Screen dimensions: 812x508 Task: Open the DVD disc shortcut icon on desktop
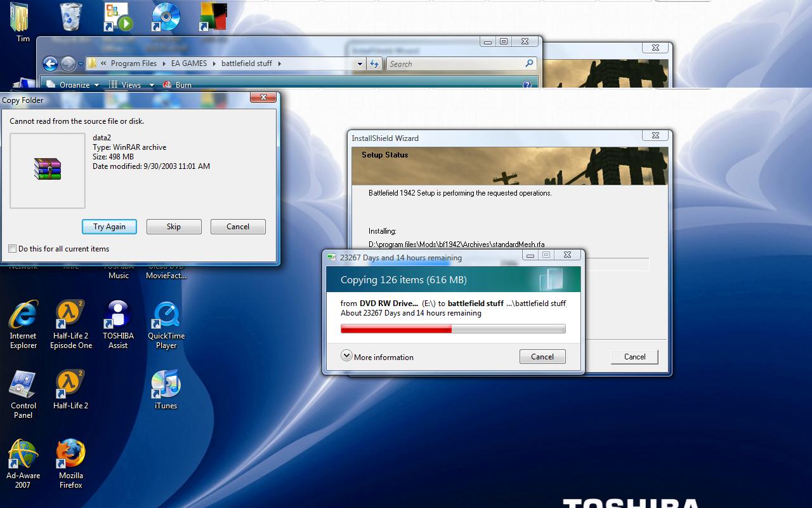coord(166,17)
